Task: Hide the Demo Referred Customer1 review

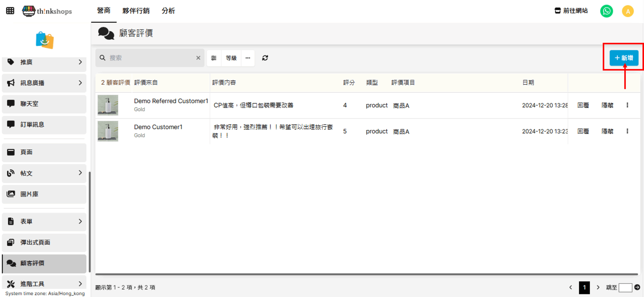Action: [x=607, y=105]
